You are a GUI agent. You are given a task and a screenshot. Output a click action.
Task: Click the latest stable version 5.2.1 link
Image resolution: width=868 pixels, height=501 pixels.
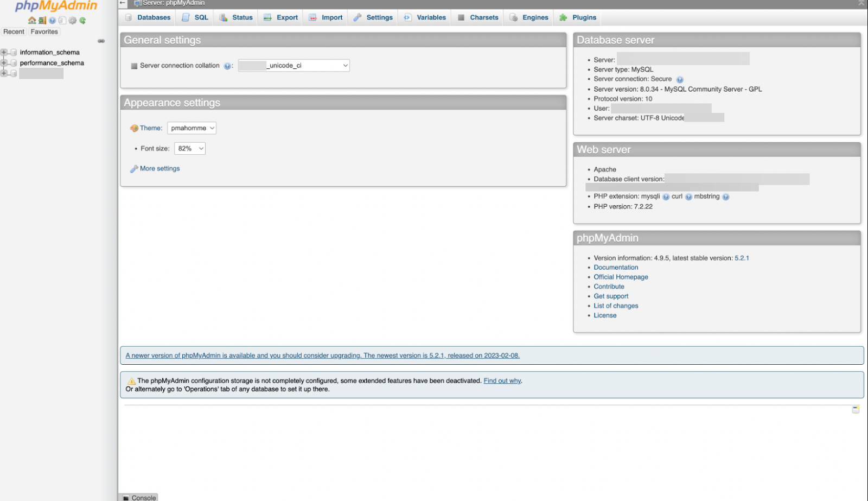[x=742, y=258]
